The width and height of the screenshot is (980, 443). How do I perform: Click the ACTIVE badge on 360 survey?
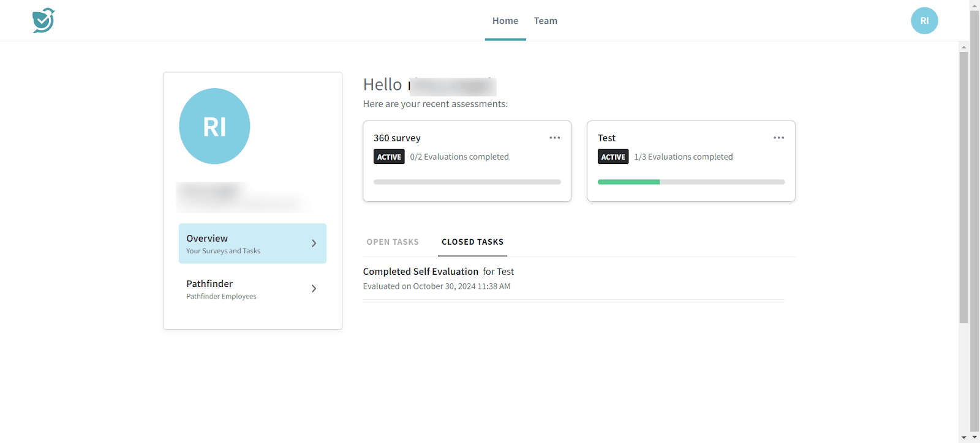point(389,157)
